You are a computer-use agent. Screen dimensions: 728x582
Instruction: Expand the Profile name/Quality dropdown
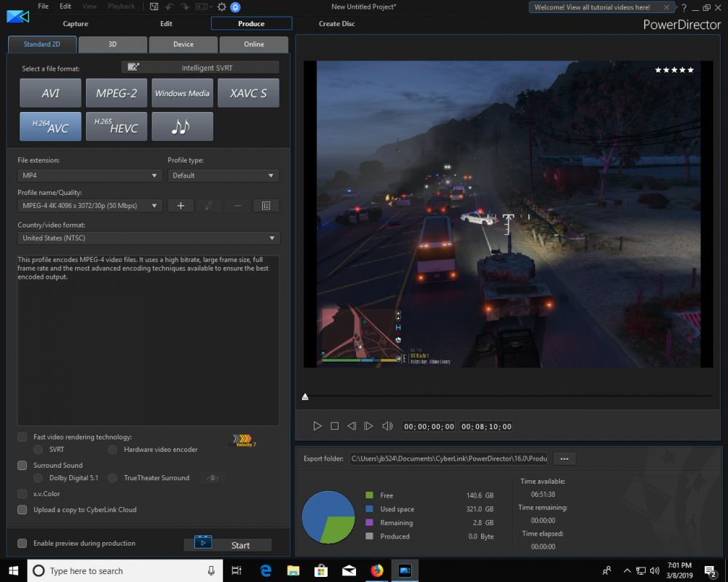click(x=89, y=205)
